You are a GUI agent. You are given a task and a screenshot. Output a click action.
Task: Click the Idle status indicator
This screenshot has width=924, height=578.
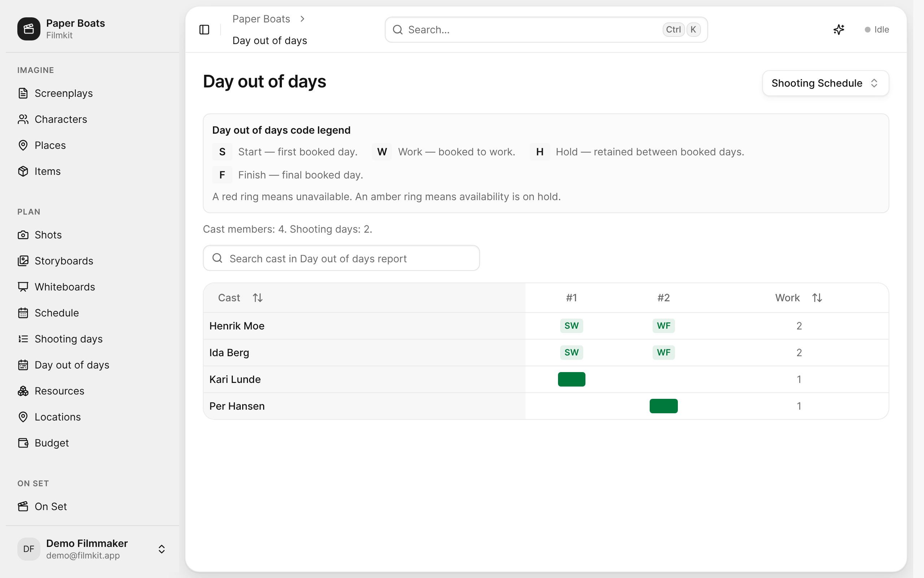point(877,29)
